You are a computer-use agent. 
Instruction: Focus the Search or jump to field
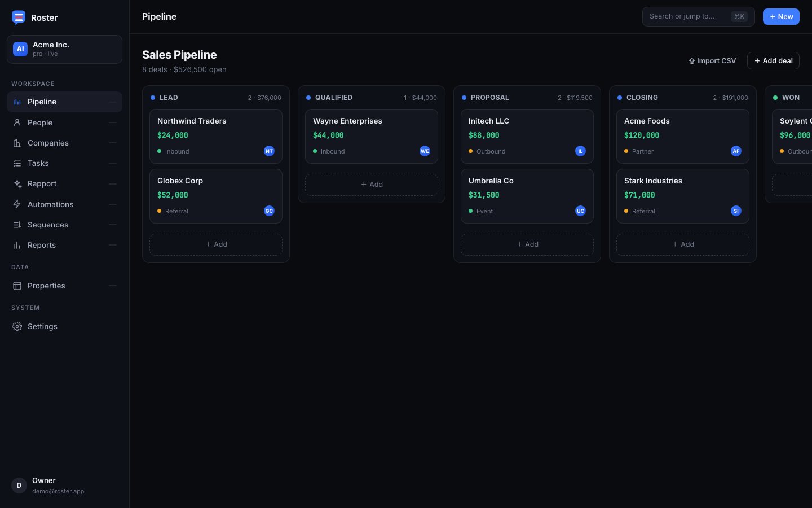point(698,16)
